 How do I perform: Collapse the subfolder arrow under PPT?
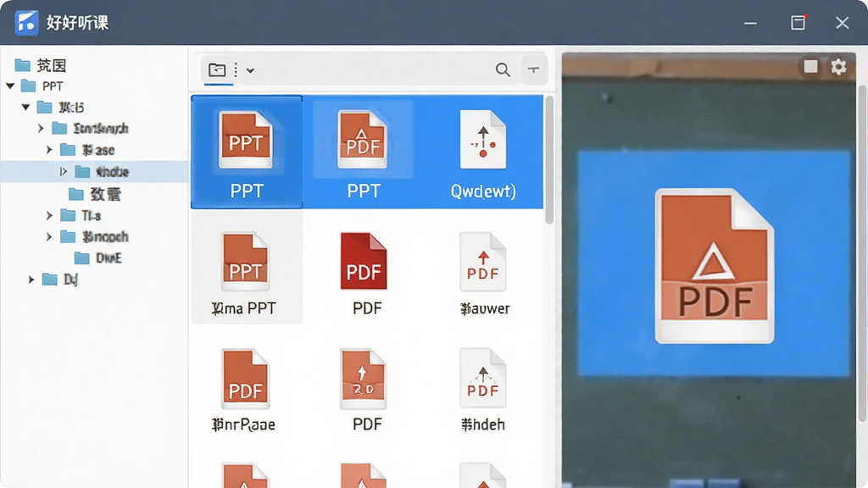tap(26, 107)
